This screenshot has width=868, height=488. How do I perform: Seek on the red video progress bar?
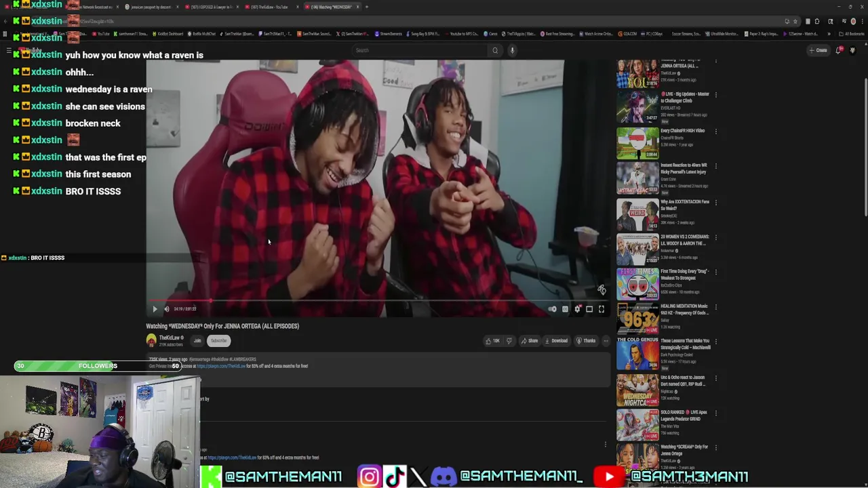coord(378,301)
